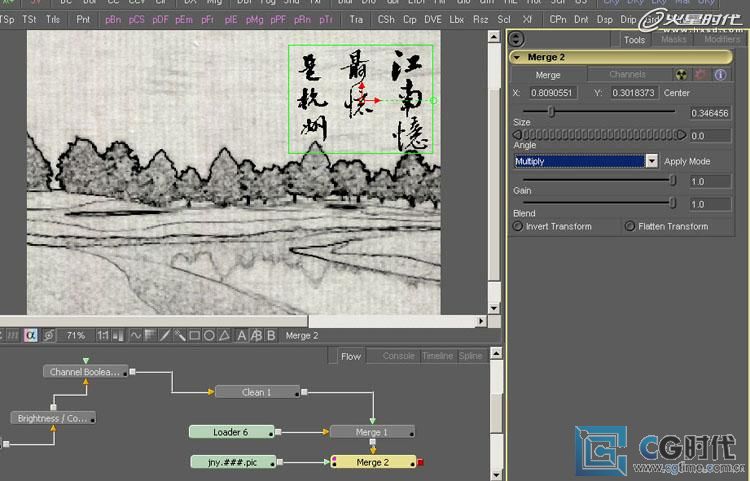Click the radioactive symbol icon in Merge 2
The image size is (750, 481).
coord(682,75)
